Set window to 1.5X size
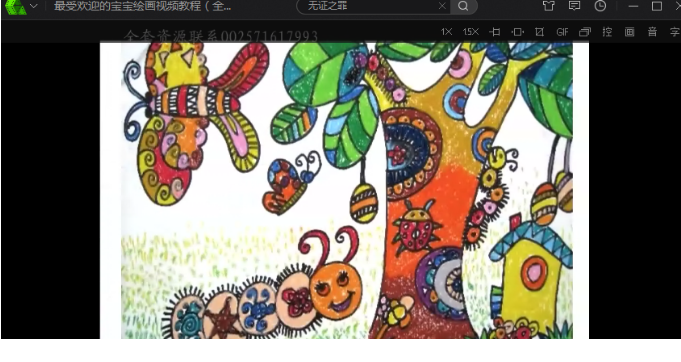This screenshot has width=681, height=362. tap(471, 32)
